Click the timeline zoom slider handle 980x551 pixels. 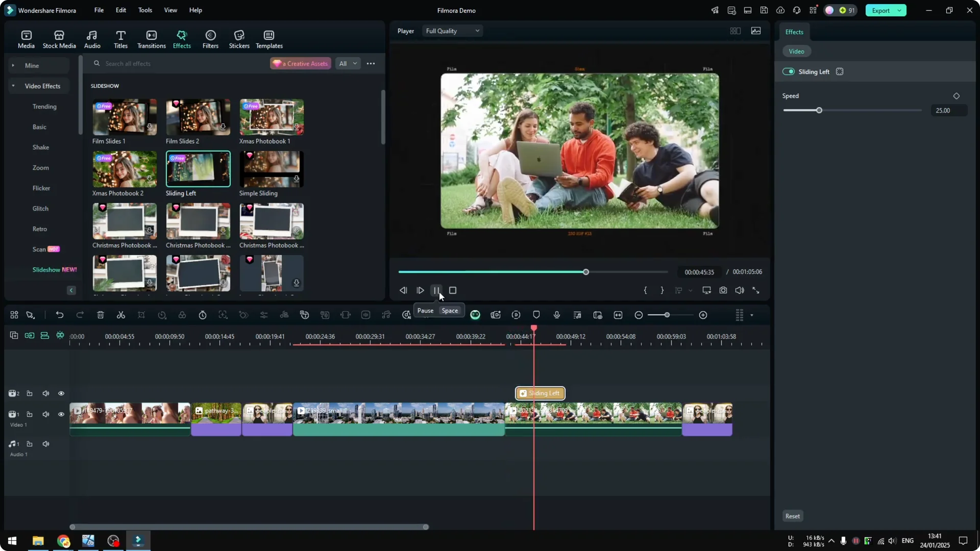(667, 315)
